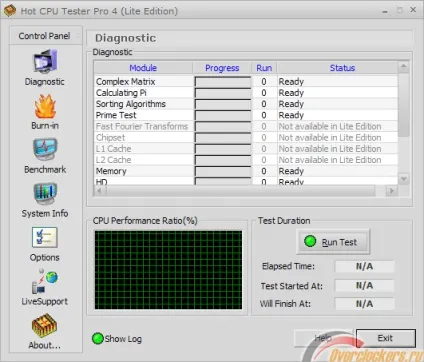Sort by the Module column header
The height and width of the screenshot is (362, 424).
tap(143, 68)
